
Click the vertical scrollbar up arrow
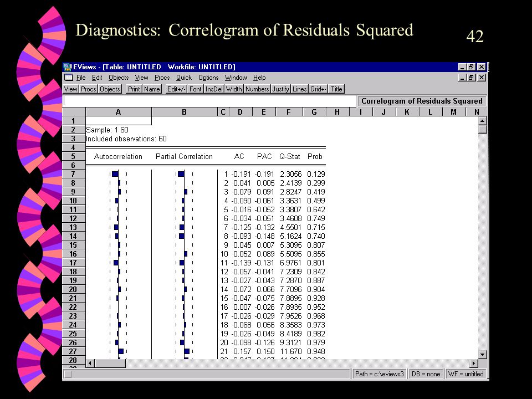click(x=483, y=121)
